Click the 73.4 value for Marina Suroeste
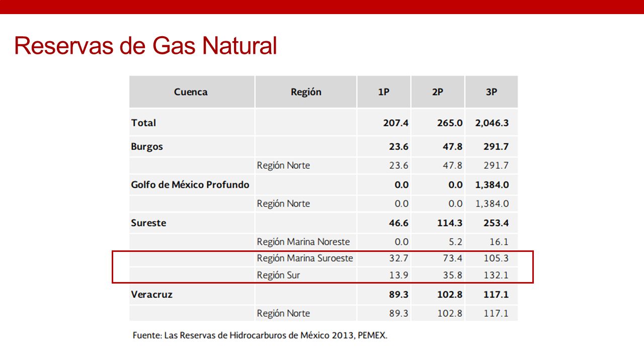The width and height of the screenshot is (644, 362). coord(453,258)
